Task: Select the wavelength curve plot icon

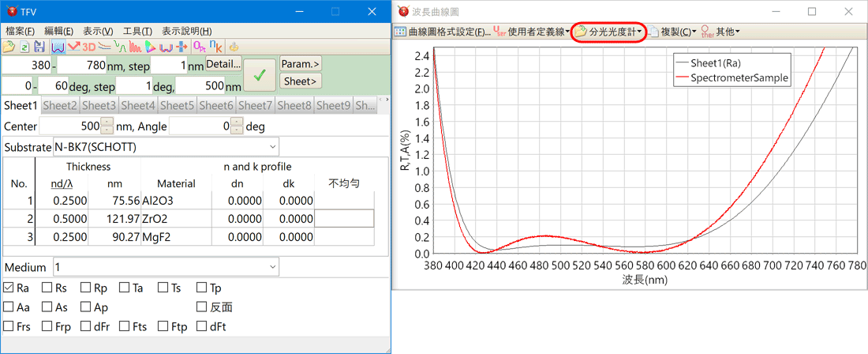Action: [58, 47]
